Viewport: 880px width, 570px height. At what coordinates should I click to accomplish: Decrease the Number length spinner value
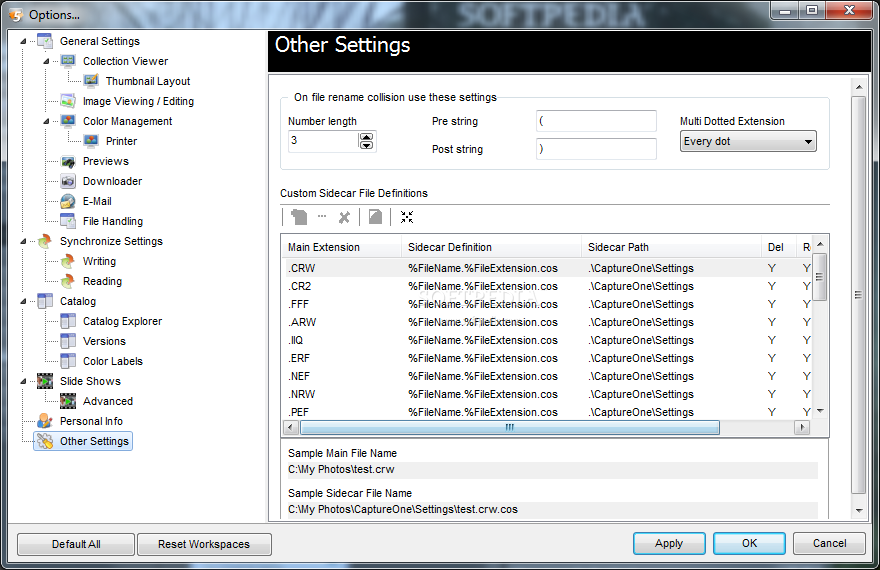366,145
